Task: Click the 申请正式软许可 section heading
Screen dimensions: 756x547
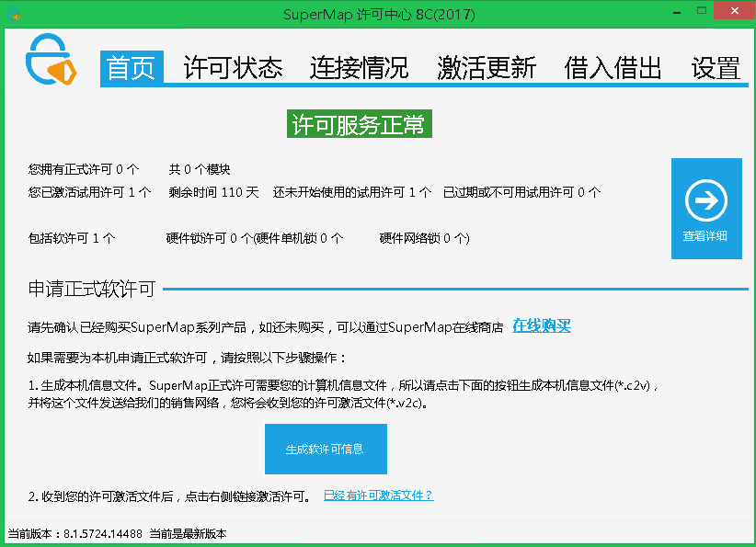Action: pos(92,289)
